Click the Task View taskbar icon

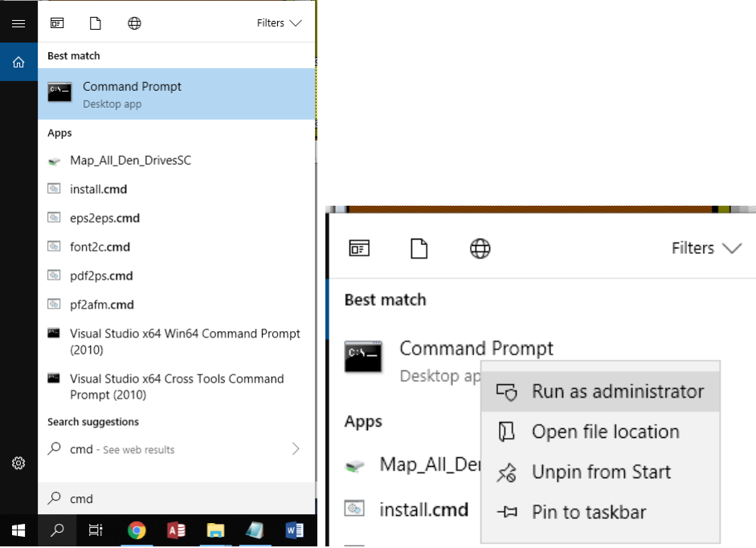point(96,530)
